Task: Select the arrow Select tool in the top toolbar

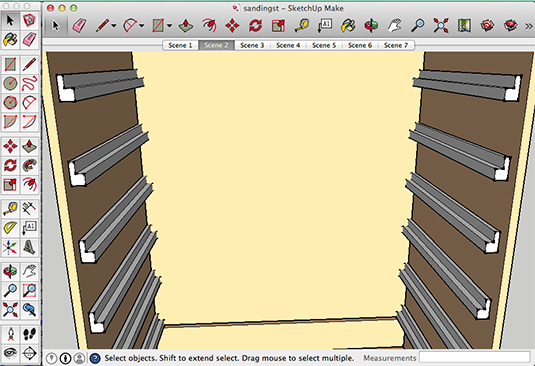Action: 56,26
